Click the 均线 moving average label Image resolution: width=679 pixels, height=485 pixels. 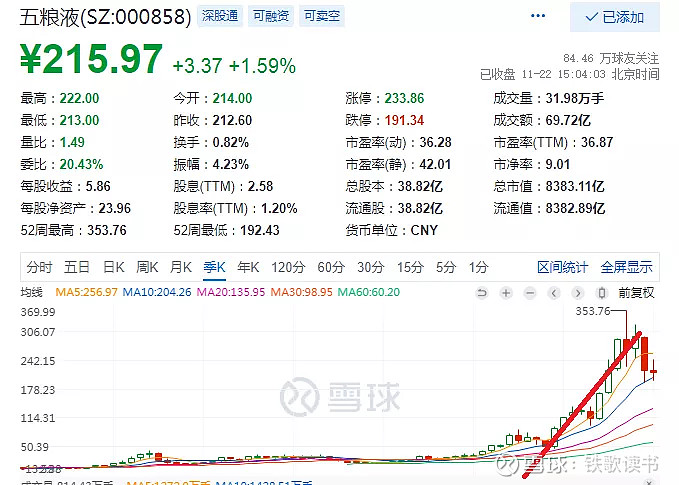(x=32, y=292)
